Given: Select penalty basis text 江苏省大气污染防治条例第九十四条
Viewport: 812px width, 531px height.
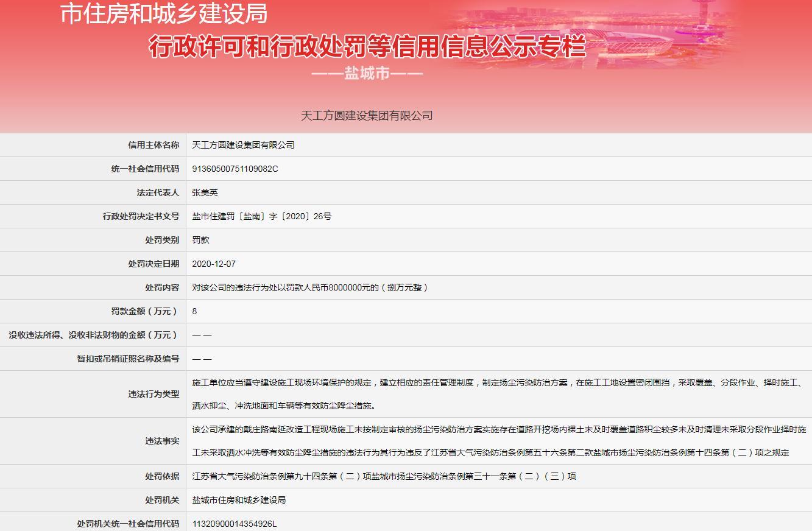Looking at the screenshot, I should coord(384,476).
